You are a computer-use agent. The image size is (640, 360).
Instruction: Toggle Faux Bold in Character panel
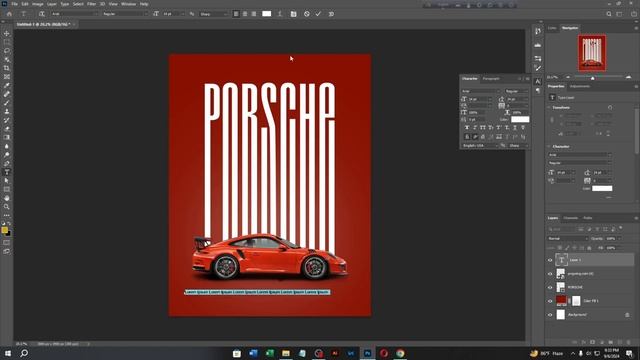[467, 128]
